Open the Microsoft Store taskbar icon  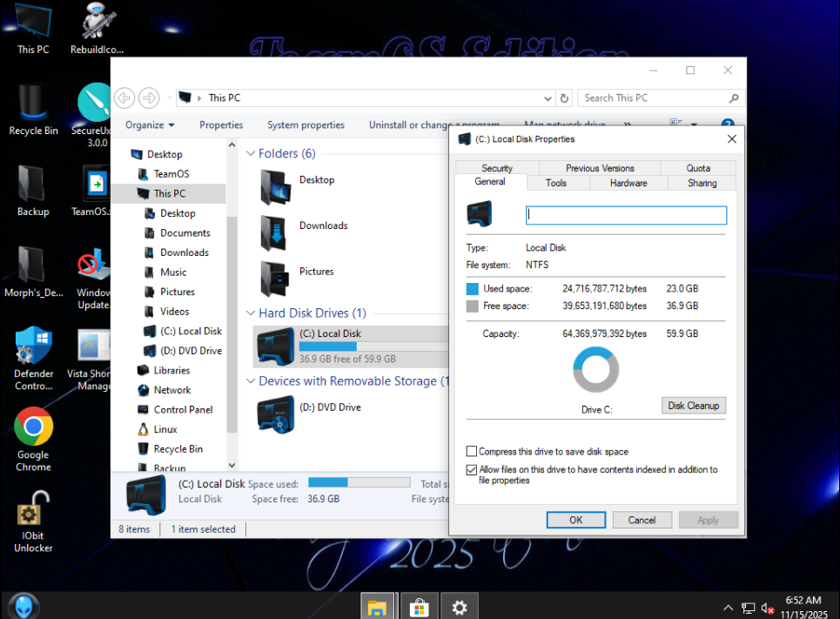tap(418, 607)
